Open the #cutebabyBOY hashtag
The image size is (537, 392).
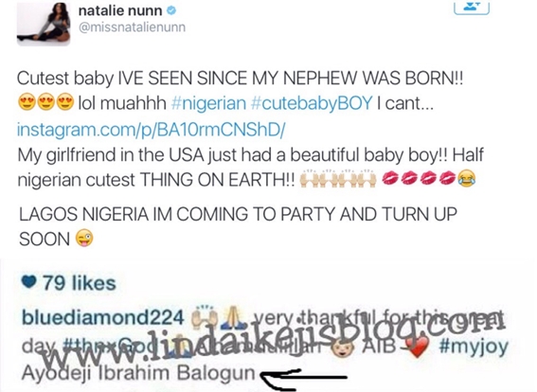tap(312, 102)
